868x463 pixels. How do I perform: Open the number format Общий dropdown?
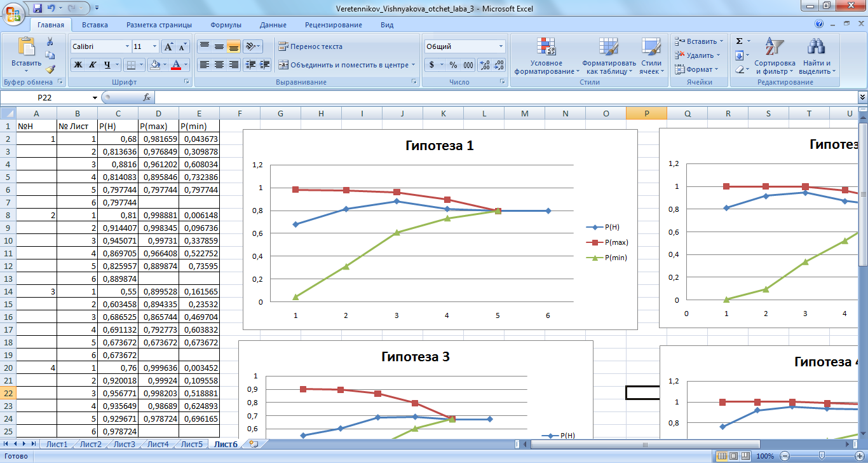(501, 46)
